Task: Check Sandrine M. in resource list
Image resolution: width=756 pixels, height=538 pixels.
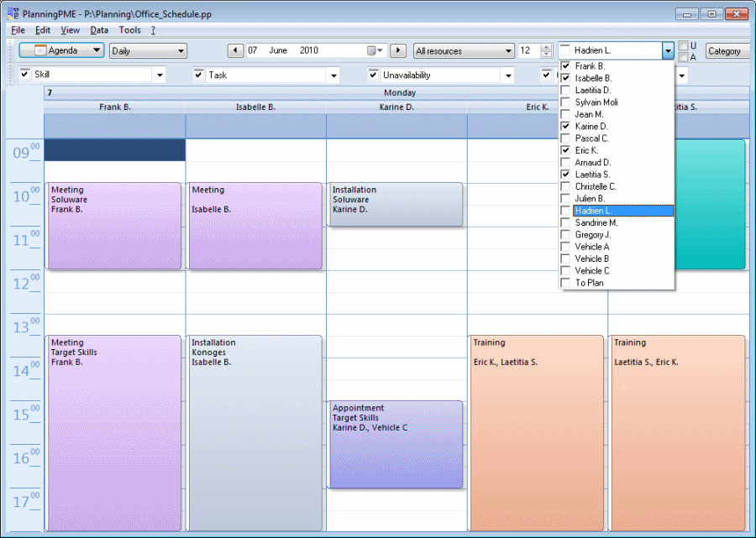Action: [565, 222]
